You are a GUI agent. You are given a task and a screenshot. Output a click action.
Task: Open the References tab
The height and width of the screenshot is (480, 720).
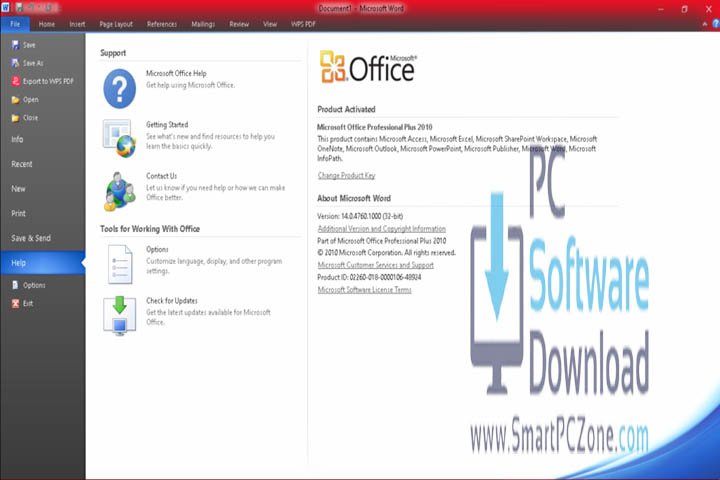162,24
